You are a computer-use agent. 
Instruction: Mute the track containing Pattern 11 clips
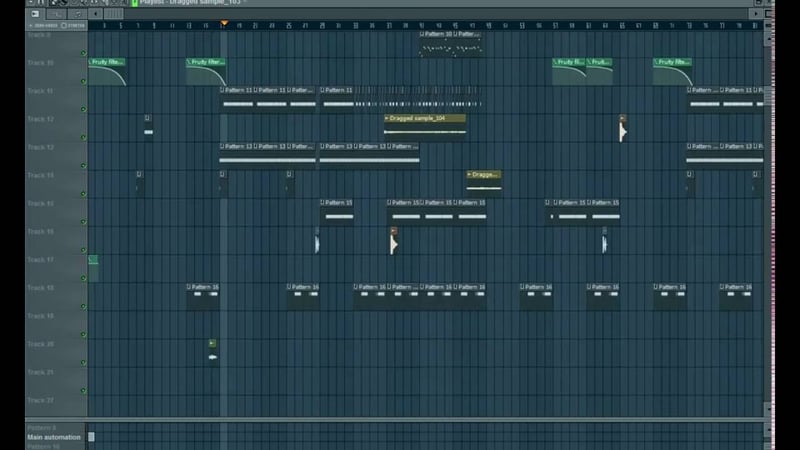pyautogui.click(x=84, y=109)
